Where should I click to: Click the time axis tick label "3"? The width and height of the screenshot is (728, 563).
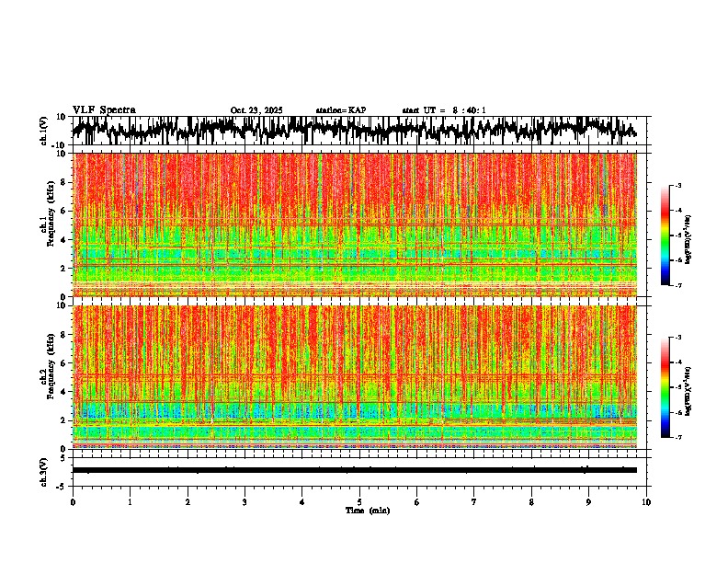click(245, 502)
